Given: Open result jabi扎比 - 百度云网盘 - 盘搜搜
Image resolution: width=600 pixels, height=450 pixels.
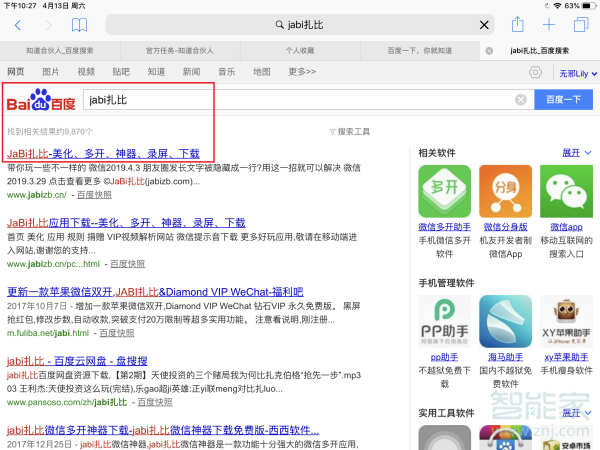Looking at the screenshot, I should click(77, 361).
